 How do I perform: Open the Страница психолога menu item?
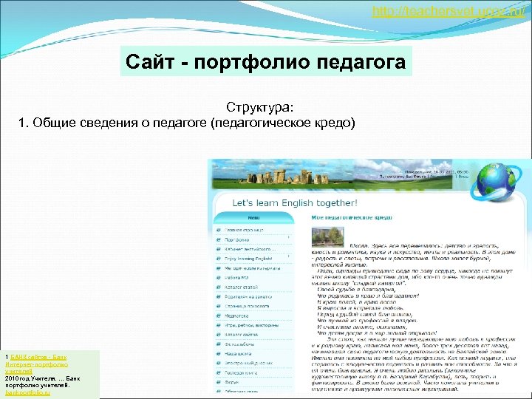click(247, 306)
